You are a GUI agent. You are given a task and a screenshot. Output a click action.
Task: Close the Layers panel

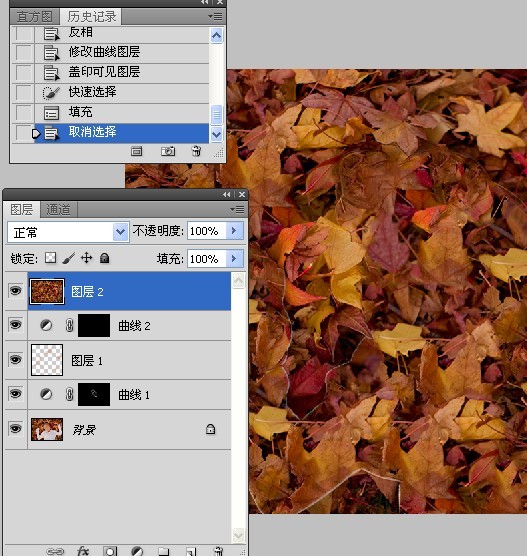coord(242,195)
